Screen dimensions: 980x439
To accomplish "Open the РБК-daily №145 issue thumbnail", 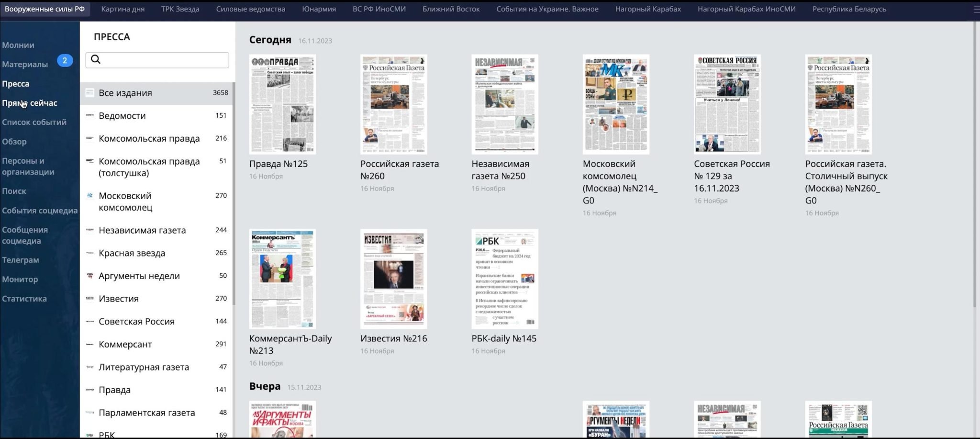I will (504, 279).
